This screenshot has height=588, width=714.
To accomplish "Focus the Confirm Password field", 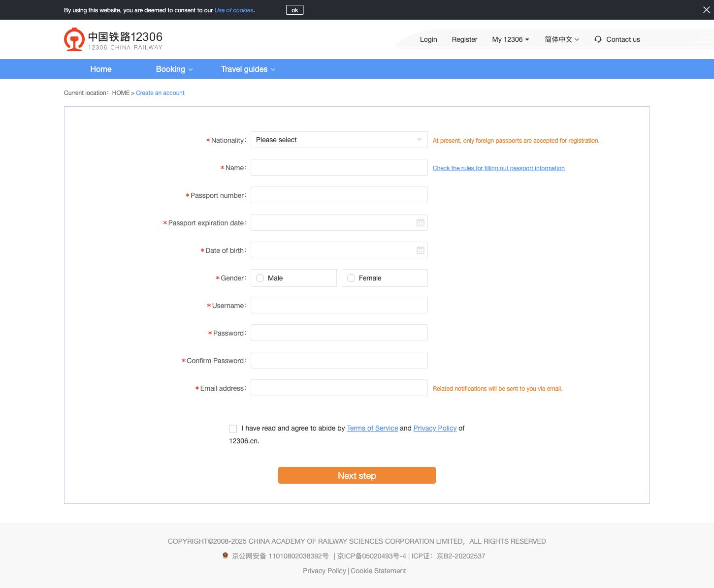I will 339,360.
